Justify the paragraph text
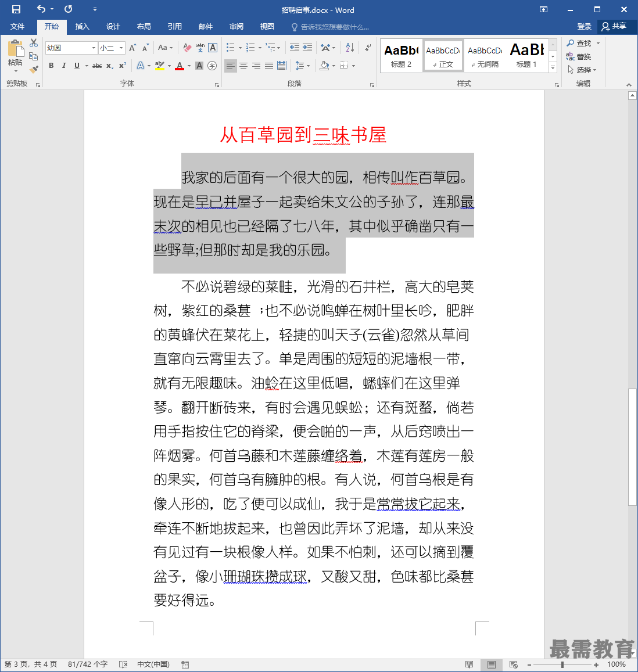This screenshot has width=638, height=672. [x=269, y=66]
